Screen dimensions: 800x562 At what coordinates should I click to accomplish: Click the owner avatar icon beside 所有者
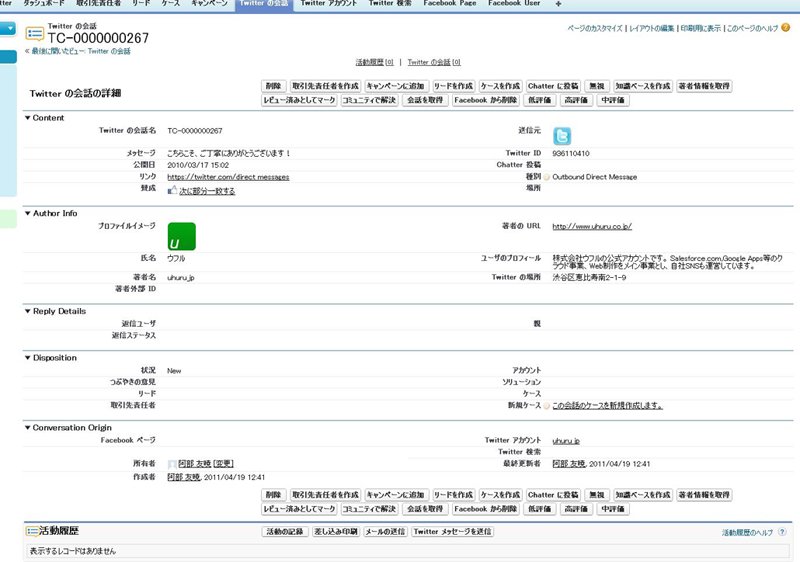pos(172,464)
